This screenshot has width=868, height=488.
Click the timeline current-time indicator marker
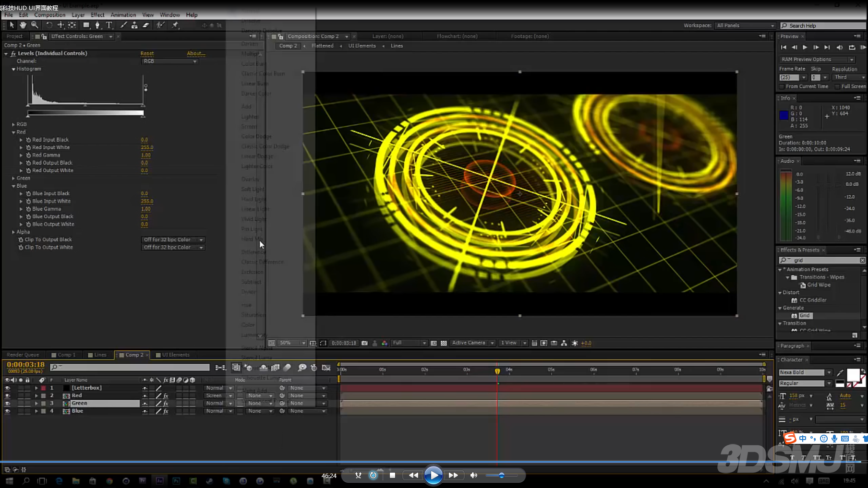[x=497, y=371]
